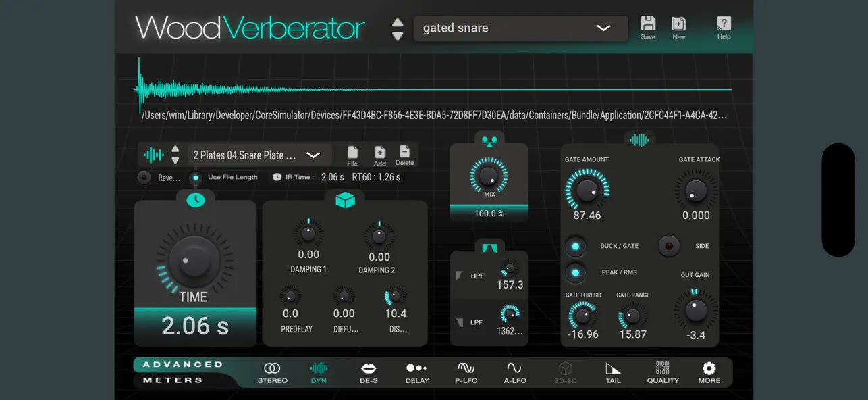Viewport: 868px width, 400px height.
Task: Click the 100.0 % mix value
Action: (x=489, y=214)
